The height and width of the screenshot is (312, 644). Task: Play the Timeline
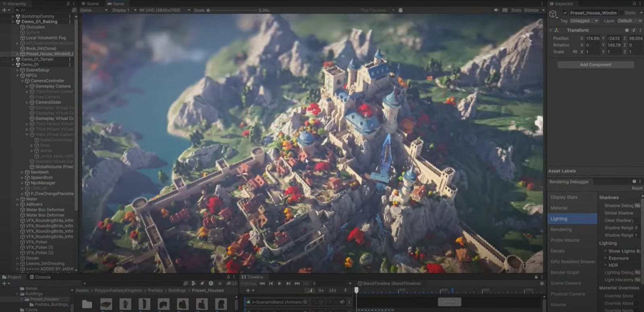pos(280,283)
